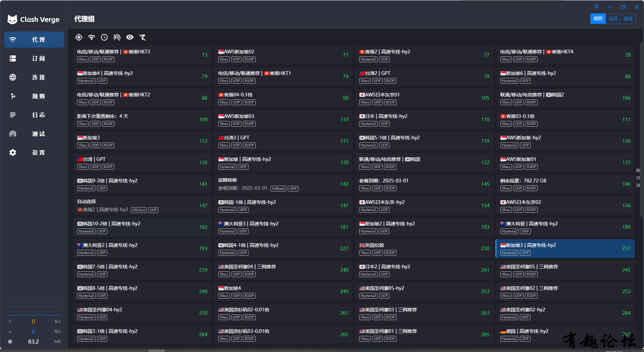
Task: Click the 剩余流量: 782.72 GB entry
Action: click(x=565, y=184)
